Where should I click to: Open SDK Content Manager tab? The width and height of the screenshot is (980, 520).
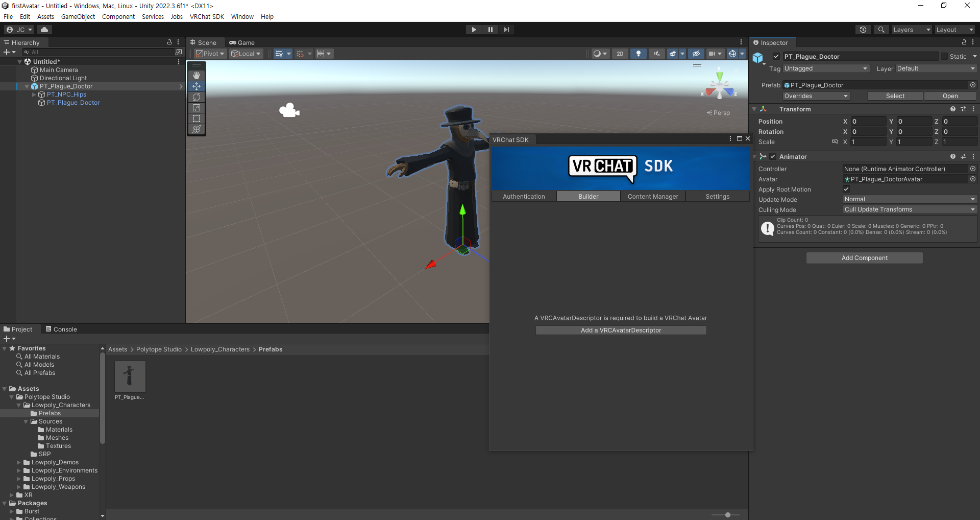[653, 196]
